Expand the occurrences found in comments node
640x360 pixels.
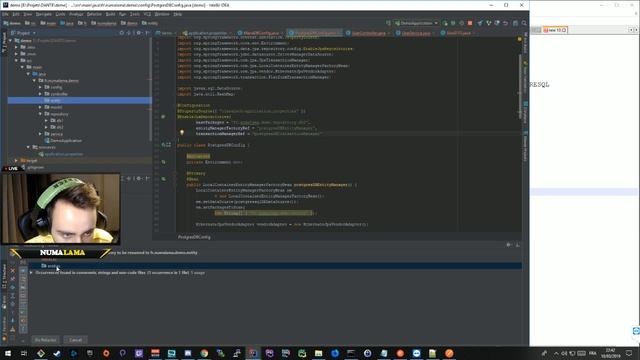coord(31,273)
